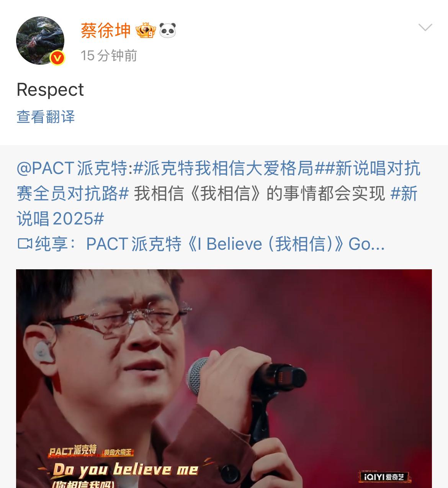The height and width of the screenshot is (488, 448).
Task: Tap the iQIYI 爱奇艺 watermark logo
Action: pos(384,477)
